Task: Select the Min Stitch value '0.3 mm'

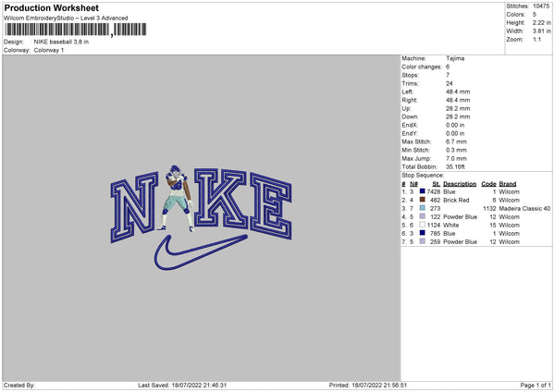Action: [x=456, y=150]
